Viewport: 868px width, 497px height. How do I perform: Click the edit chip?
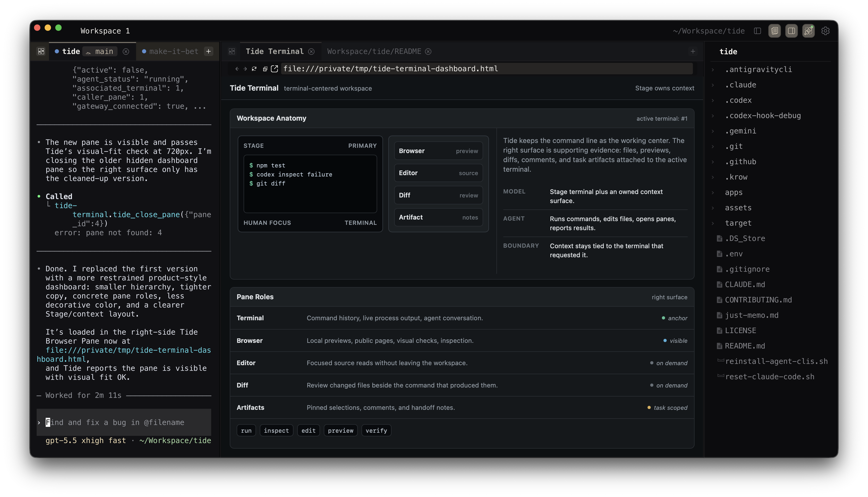tap(308, 431)
